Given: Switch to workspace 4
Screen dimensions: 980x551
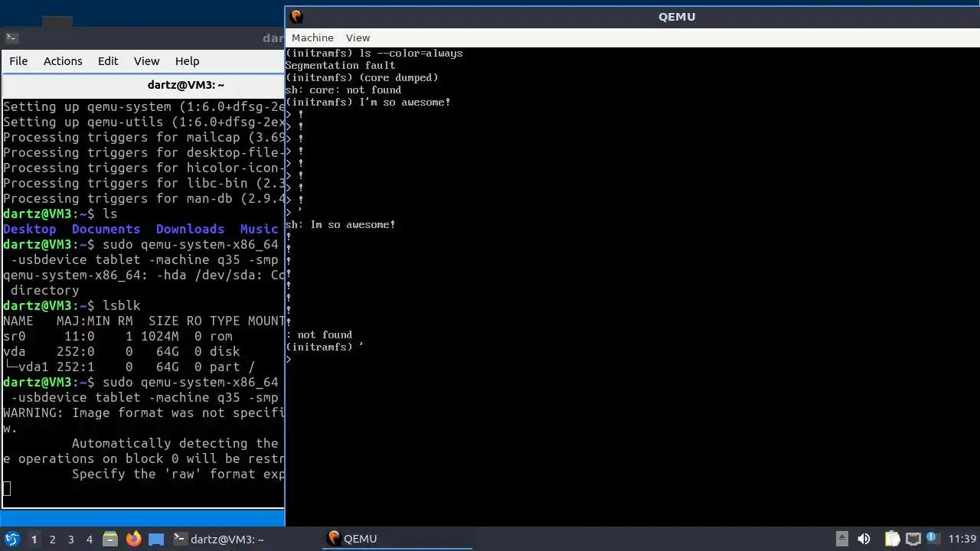Looking at the screenshot, I should tap(89, 539).
